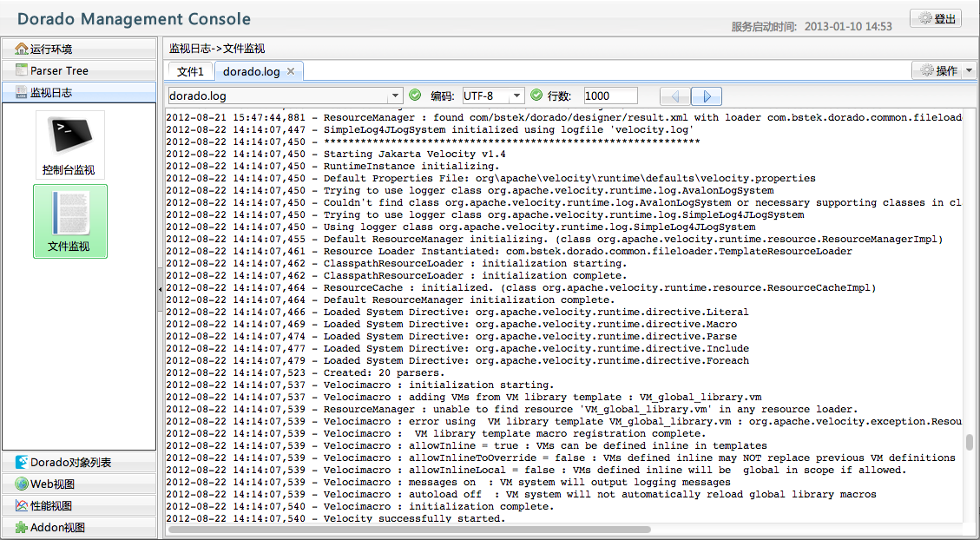
Task: Switch to the 文件1 tab
Action: coord(190,71)
